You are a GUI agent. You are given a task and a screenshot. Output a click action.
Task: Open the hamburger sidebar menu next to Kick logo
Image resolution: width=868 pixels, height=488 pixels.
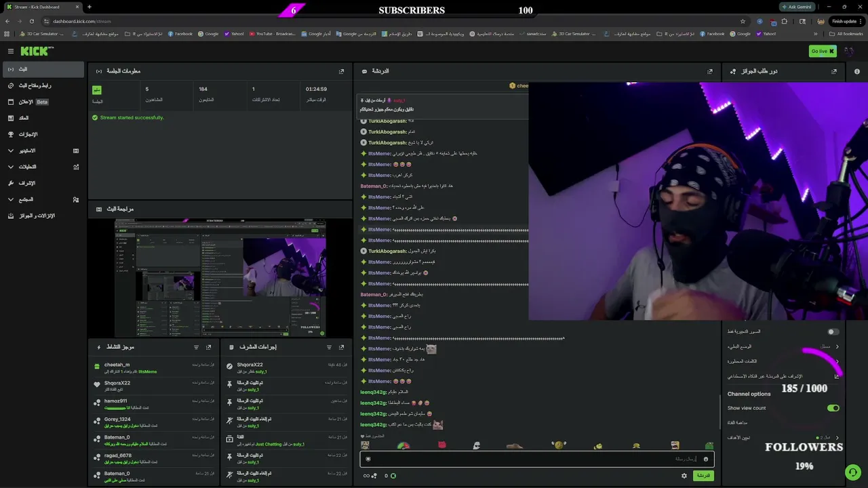pos(11,51)
